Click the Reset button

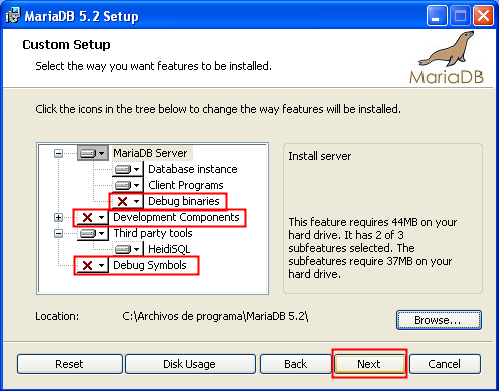click(70, 364)
